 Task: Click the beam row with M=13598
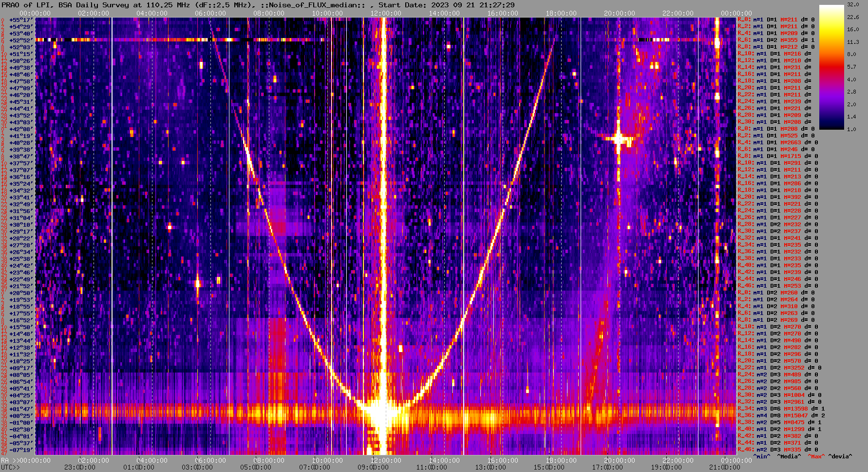point(781,409)
